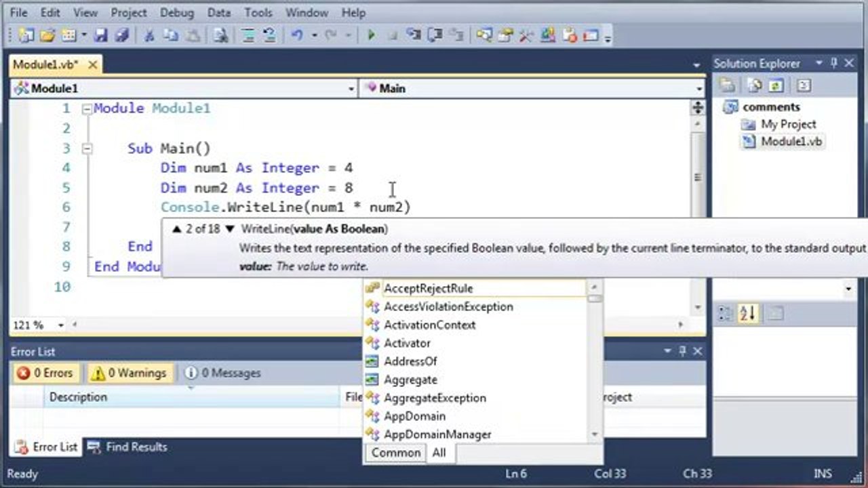The width and height of the screenshot is (868, 488).
Task: Click the Find in Files toolbar icon
Action: coord(220,36)
